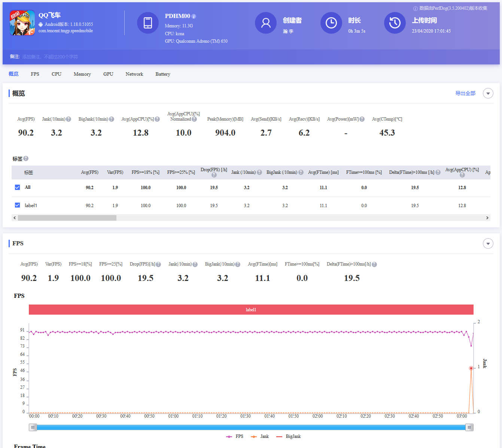502x448 pixels.
Task: Click the 备注 remarks input field
Action: pos(50,57)
